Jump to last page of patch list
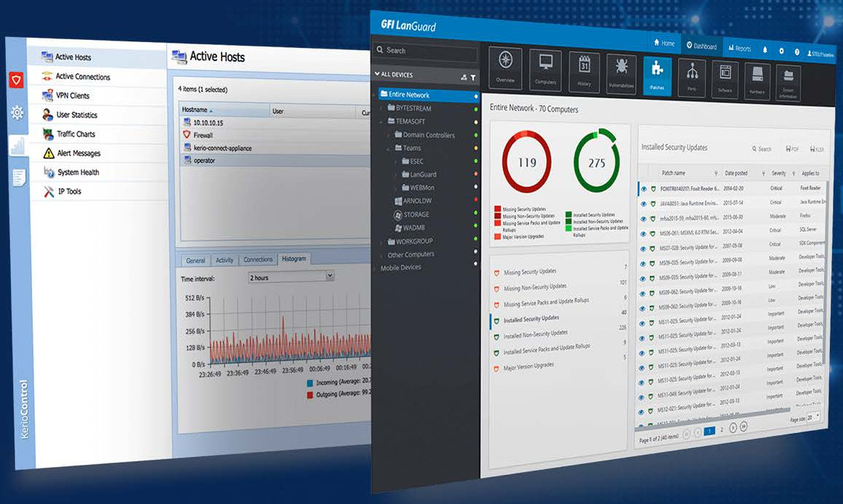843x504 pixels. click(743, 426)
